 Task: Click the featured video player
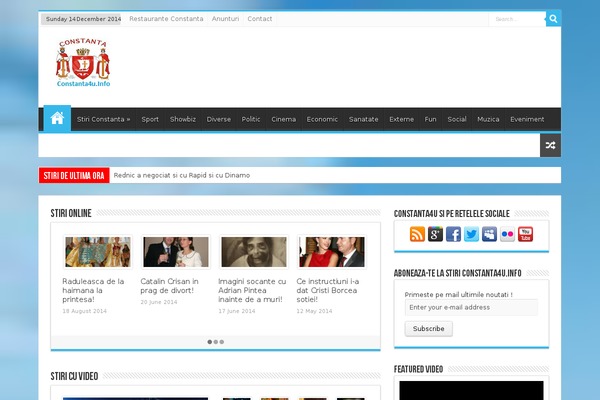[471, 390]
